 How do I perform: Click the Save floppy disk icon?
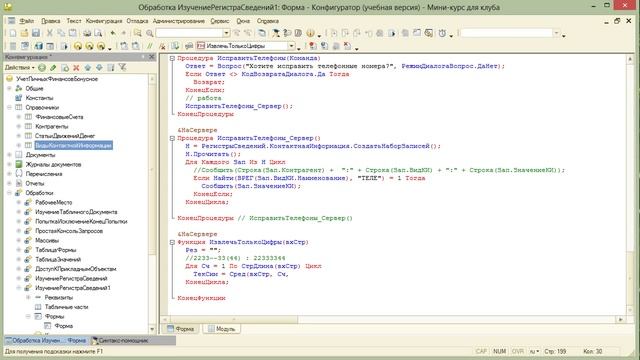coord(36,33)
